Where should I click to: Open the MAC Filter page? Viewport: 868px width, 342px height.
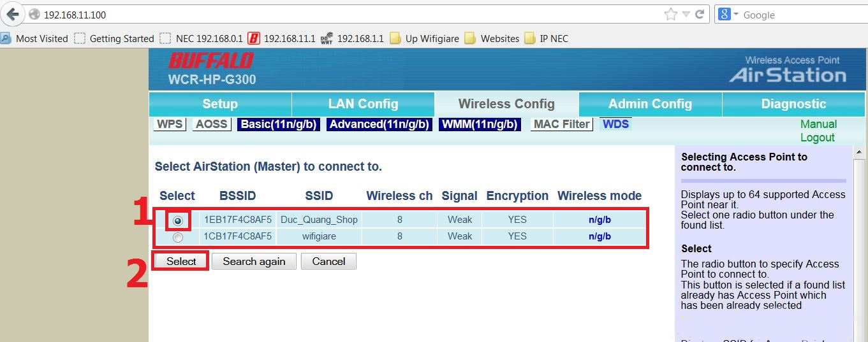pos(561,124)
